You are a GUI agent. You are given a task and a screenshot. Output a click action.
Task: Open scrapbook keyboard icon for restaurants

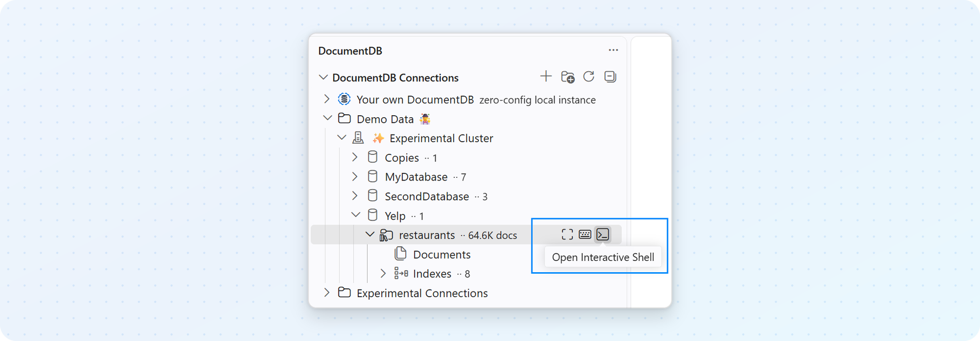click(x=585, y=234)
